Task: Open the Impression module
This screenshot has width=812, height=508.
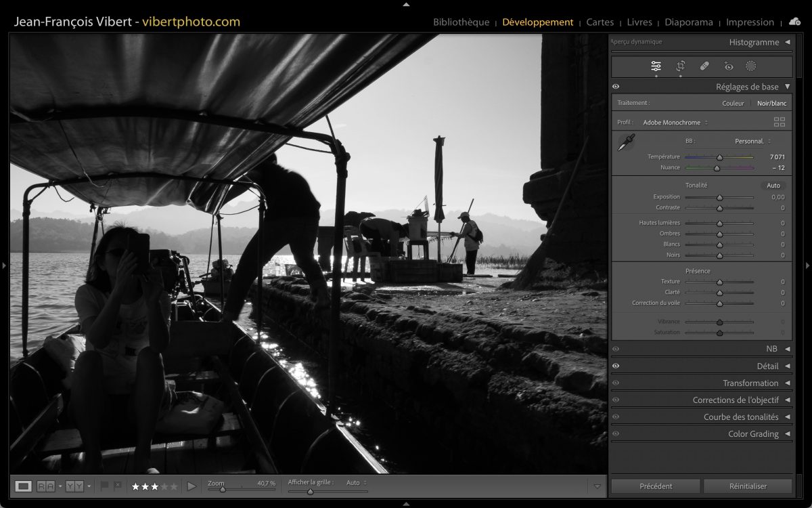Action: pos(750,22)
